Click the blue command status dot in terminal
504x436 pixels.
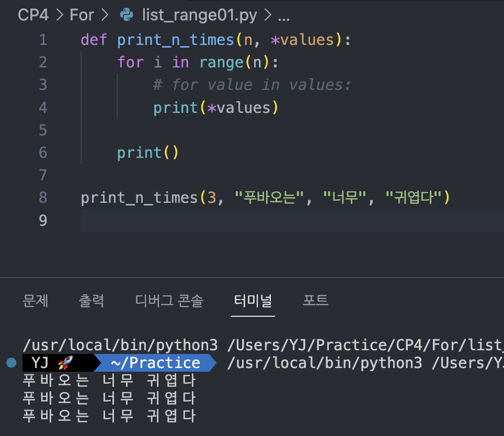click(x=12, y=363)
